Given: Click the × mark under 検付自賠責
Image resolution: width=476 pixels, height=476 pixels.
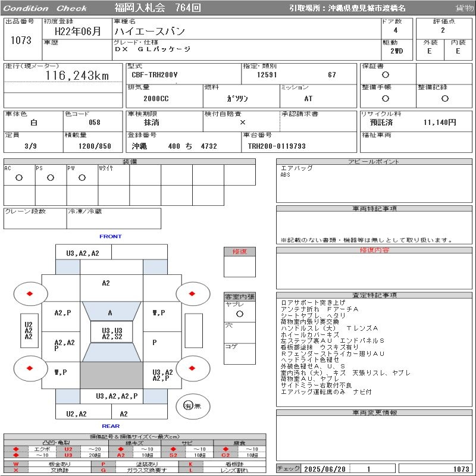Looking at the screenshot, I should [x=243, y=123].
